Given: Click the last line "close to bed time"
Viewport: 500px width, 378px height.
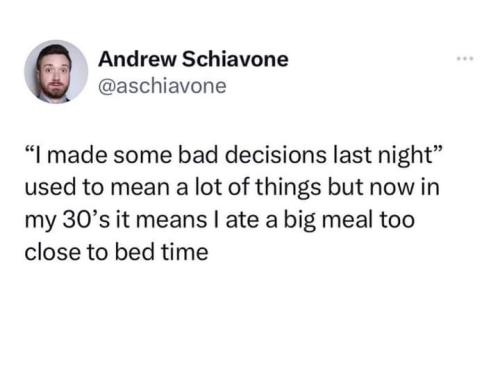Looking at the screenshot, I should 117,252.
